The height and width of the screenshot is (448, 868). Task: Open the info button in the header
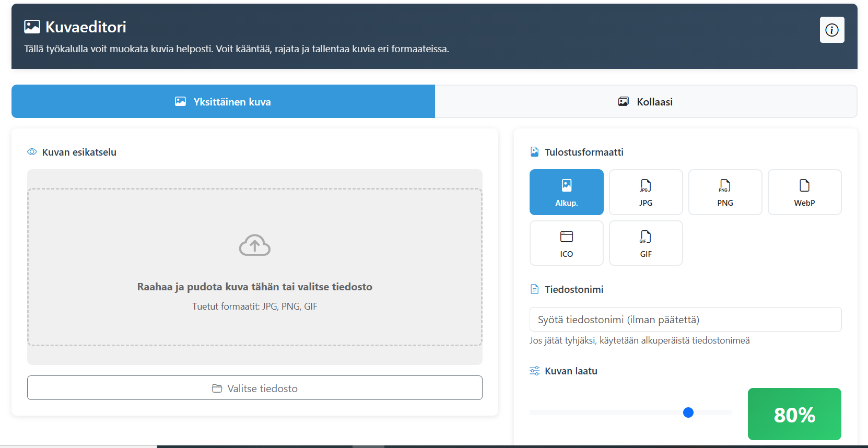831,30
